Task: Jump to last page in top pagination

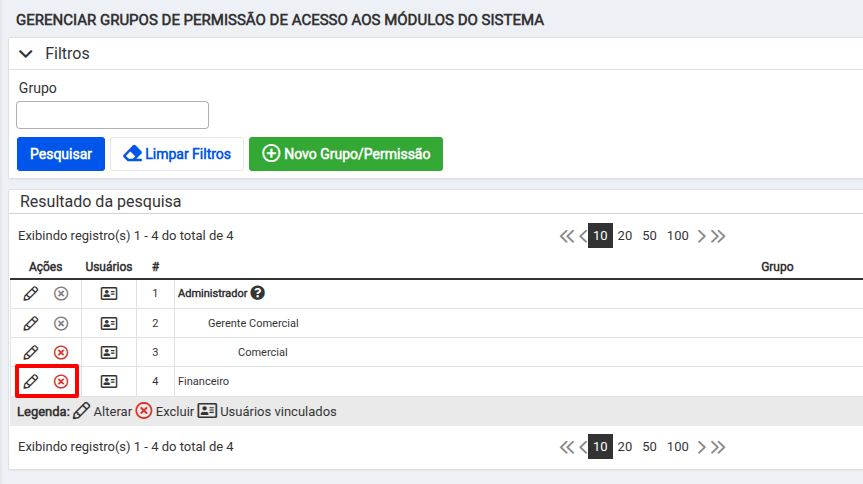Action: point(718,236)
